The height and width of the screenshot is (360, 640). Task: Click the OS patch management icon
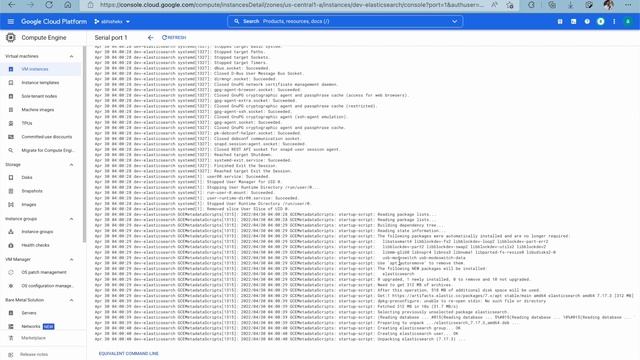pyautogui.click(x=11, y=272)
